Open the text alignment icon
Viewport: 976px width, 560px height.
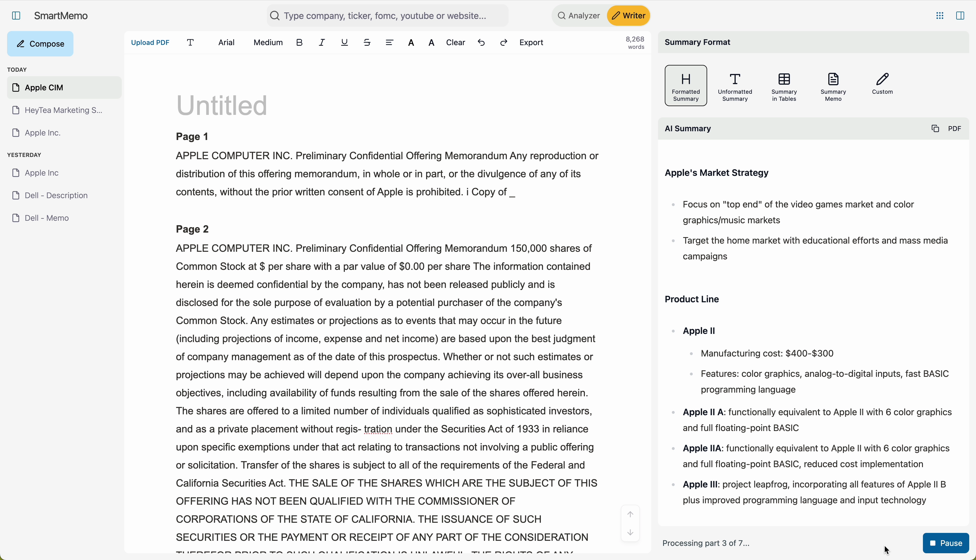389,43
